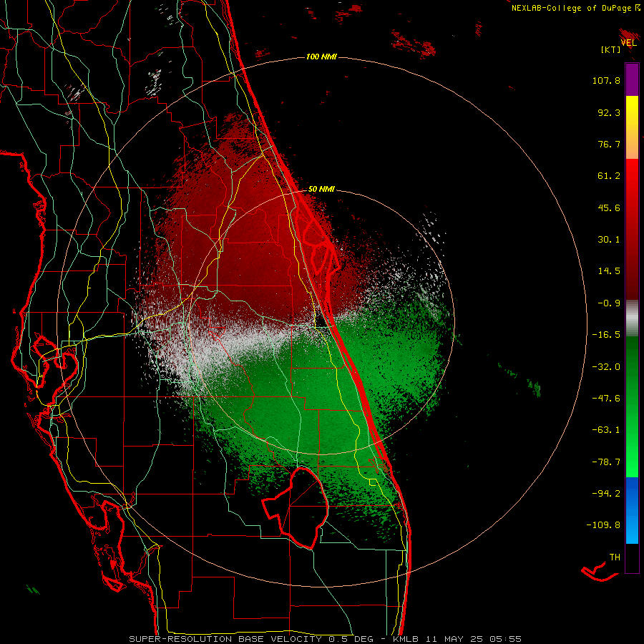Click the -47.6 velocity scale value
Image resolution: width=644 pixels, height=644 pixels.
pyautogui.click(x=606, y=399)
